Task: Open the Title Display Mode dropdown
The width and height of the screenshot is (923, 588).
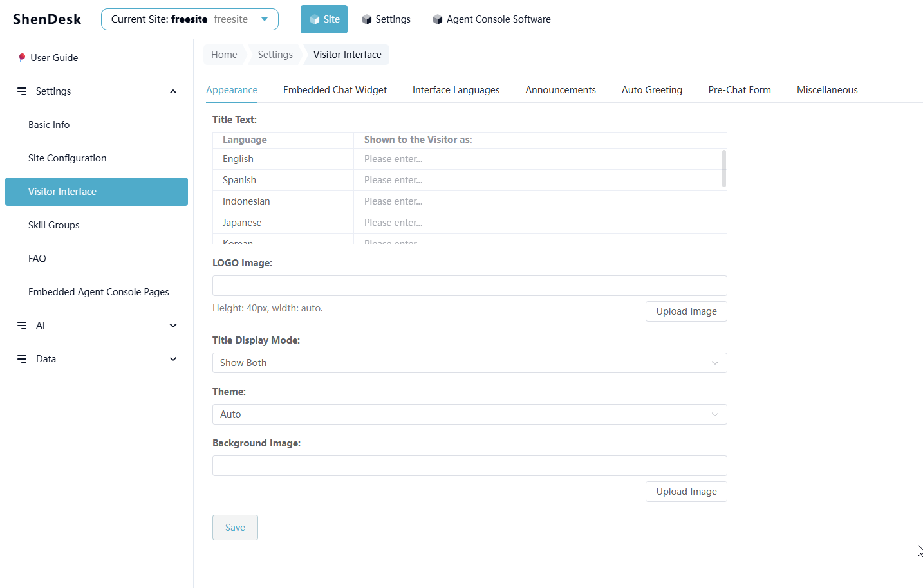Action: [469, 363]
